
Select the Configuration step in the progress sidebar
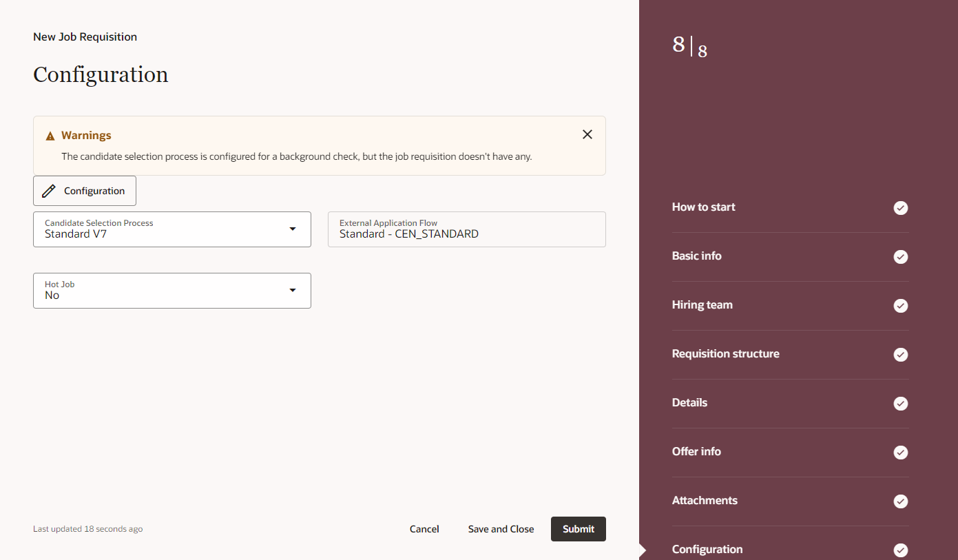click(707, 549)
